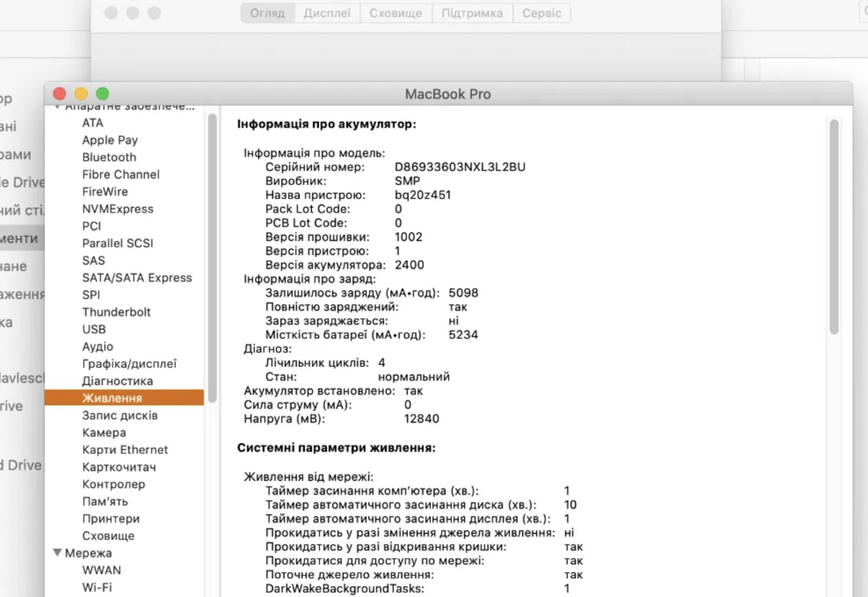The height and width of the screenshot is (597, 868).
Task: Maximize MacBook Pro window with green button
Action: click(103, 94)
